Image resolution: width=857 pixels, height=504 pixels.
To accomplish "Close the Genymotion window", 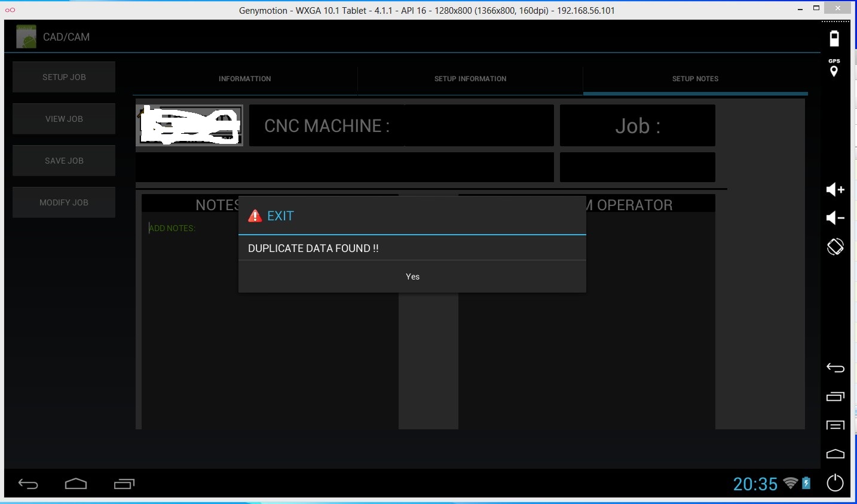I will tap(837, 8).
